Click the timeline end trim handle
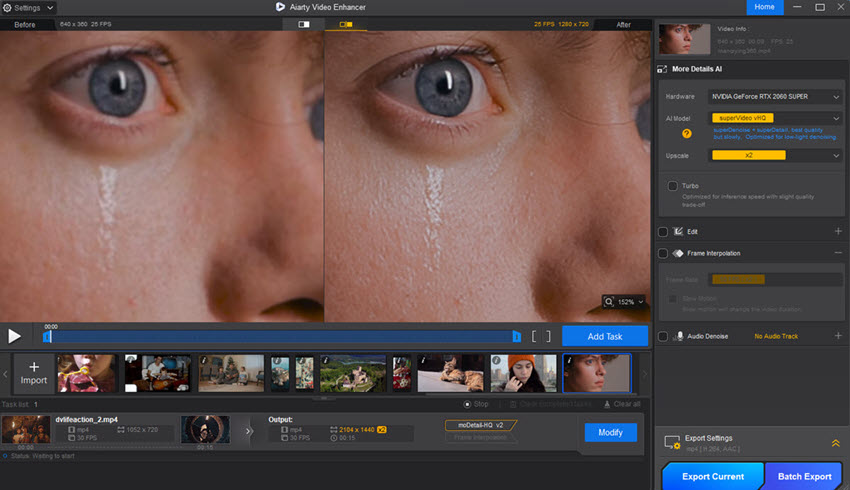The image size is (850, 490). click(516, 337)
